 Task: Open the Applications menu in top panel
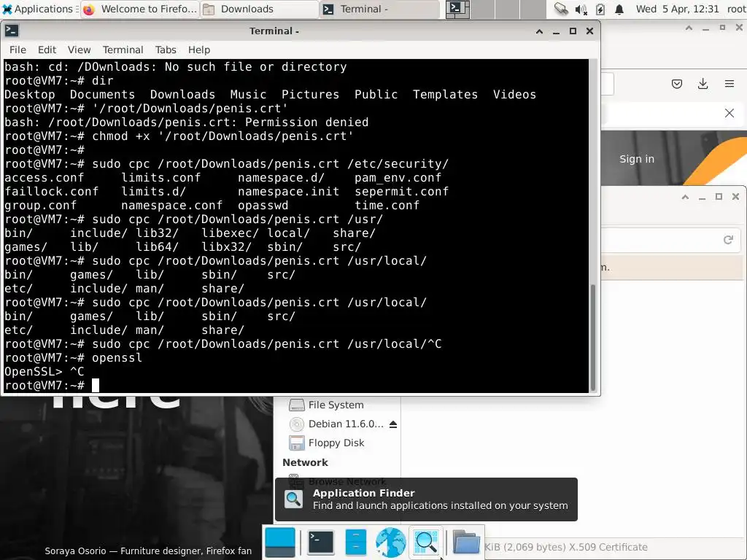[38, 9]
